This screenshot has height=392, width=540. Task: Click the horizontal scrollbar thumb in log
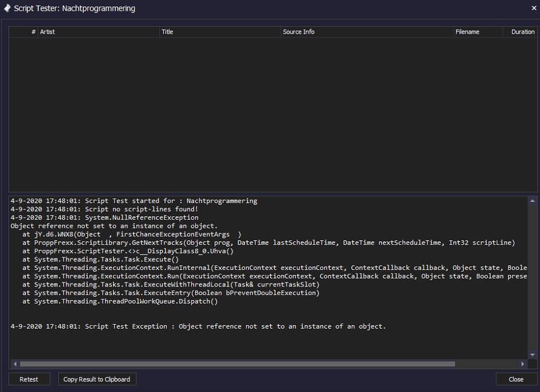pos(237,364)
